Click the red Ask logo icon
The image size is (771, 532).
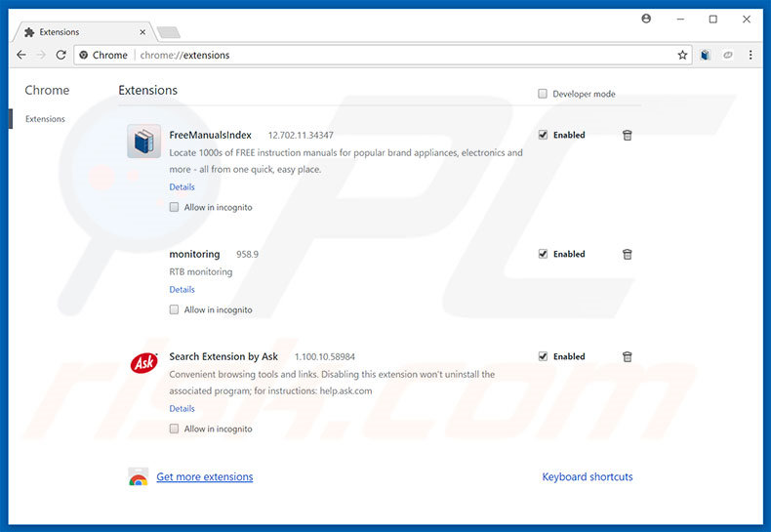coord(143,363)
